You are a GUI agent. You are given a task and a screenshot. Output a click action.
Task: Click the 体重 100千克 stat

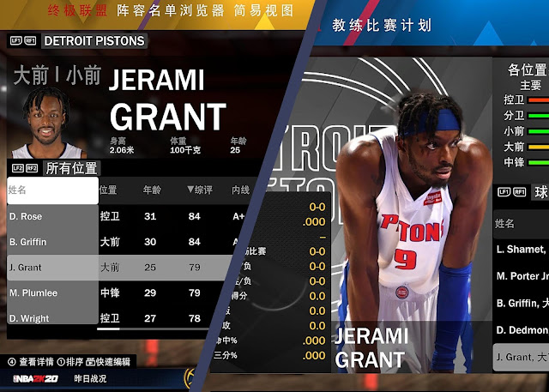pyautogui.click(x=185, y=146)
